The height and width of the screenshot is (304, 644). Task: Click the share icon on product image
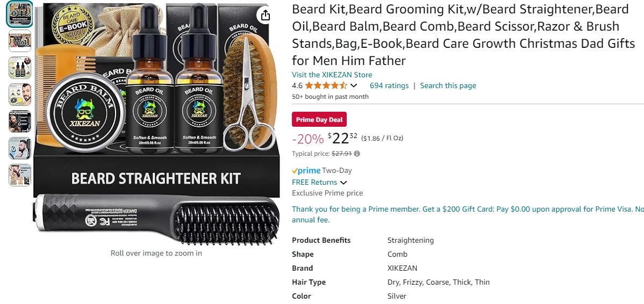tap(266, 16)
